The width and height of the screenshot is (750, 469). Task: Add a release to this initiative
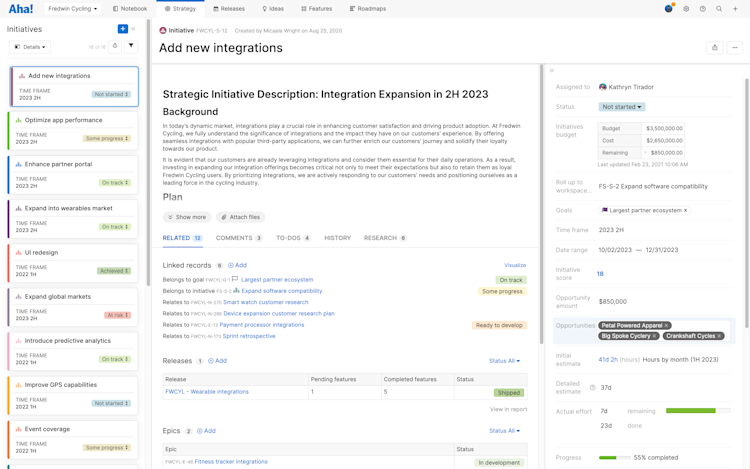click(x=217, y=361)
